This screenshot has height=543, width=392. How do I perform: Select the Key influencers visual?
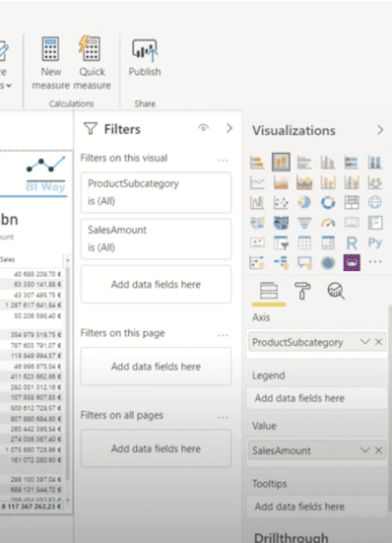tap(257, 262)
